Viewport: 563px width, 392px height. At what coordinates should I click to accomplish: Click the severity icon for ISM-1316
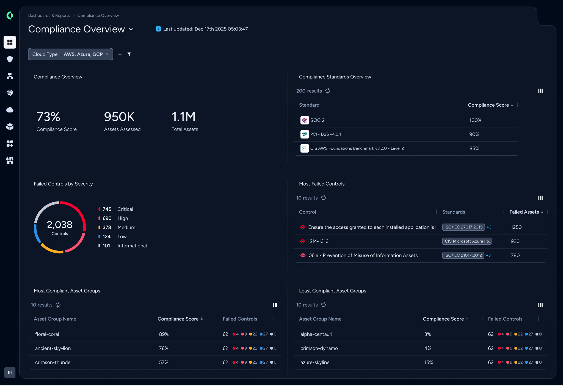303,241
